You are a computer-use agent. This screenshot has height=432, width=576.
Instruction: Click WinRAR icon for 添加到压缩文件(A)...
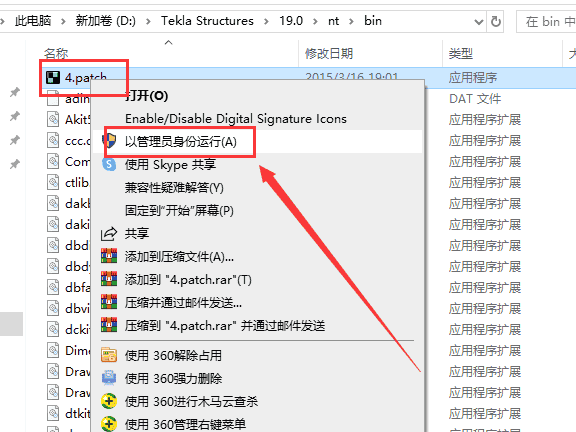(x=109, y=256)
